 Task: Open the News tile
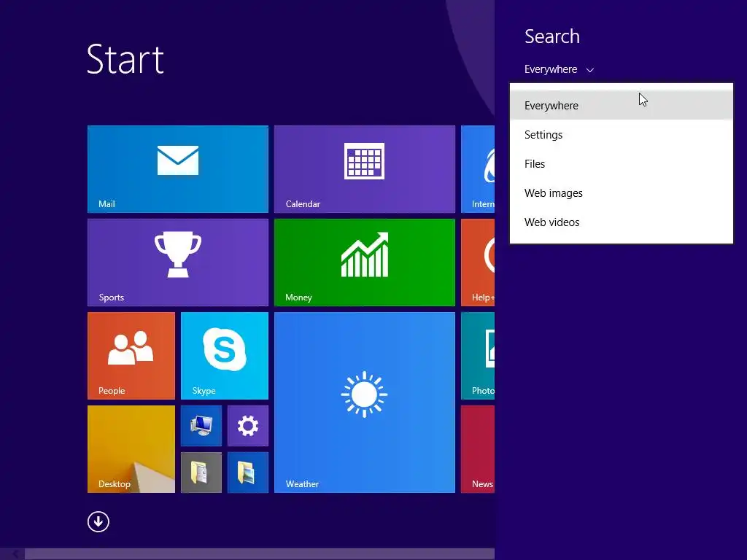(x=478, y=449)
